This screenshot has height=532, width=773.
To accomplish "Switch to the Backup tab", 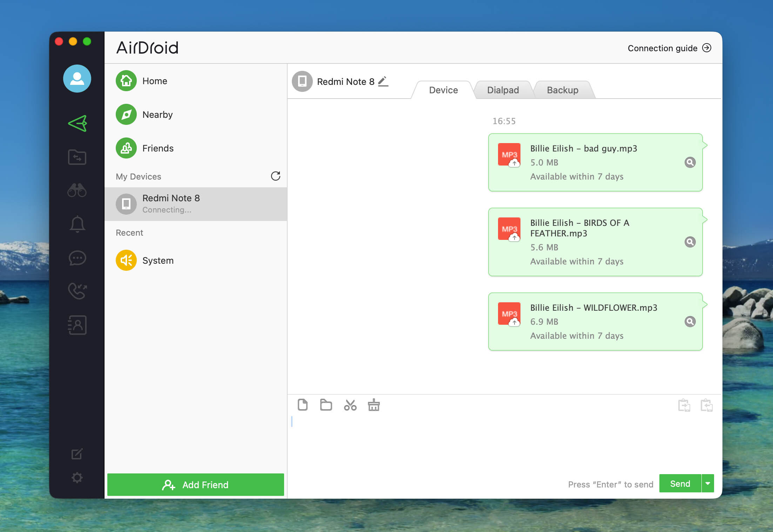I will [562, 90].
